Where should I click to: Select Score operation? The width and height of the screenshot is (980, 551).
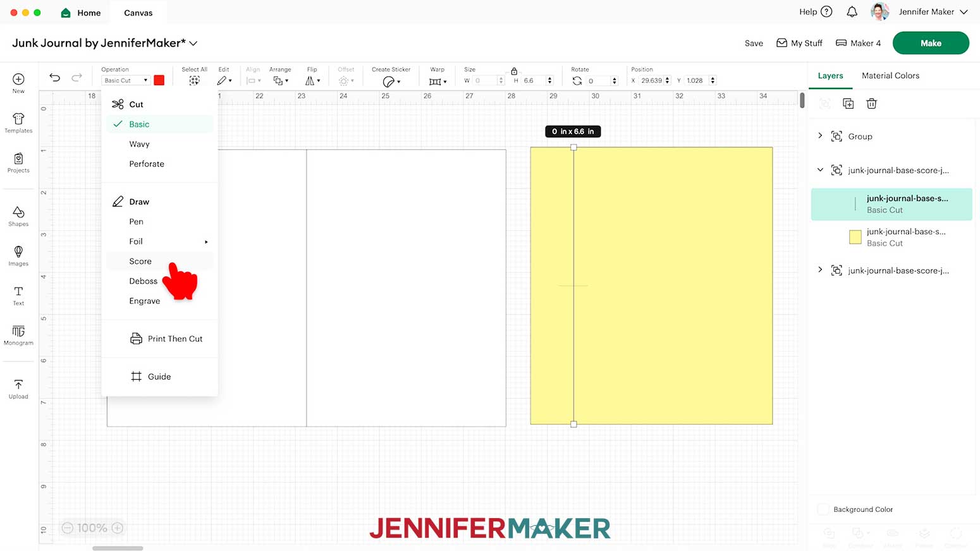point(159,261)
